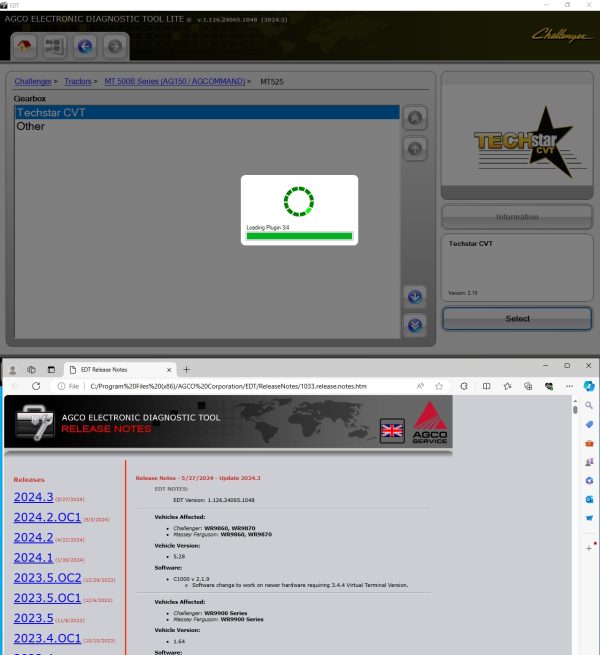Open release 2024.1 notes link

(33, 558)
